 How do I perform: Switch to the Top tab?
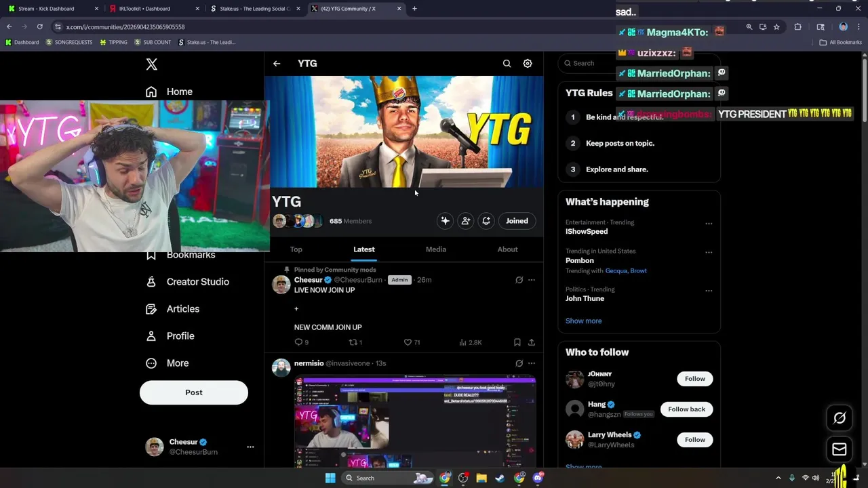click(296, 249)
